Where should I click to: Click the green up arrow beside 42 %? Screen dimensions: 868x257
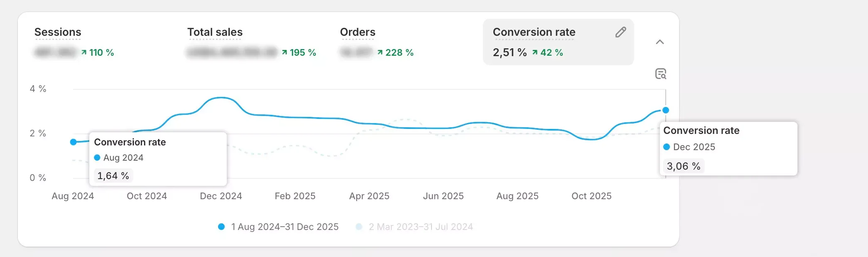[535, 52]
